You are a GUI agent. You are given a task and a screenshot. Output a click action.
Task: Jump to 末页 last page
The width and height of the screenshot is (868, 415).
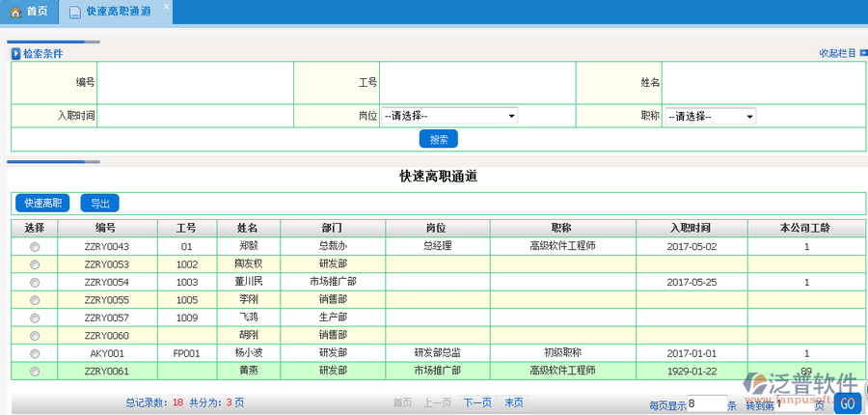[x=514, y=402]
